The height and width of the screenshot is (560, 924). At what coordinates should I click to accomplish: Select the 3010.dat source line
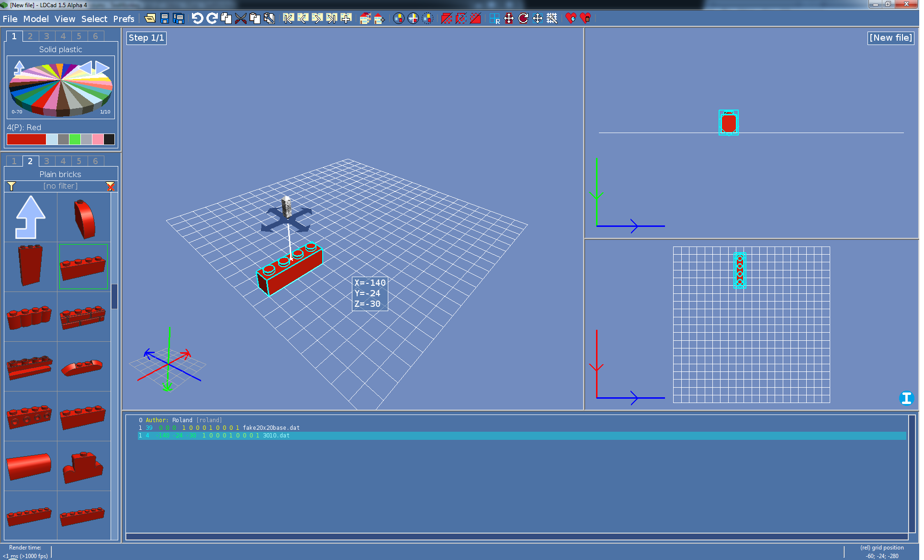276,436
